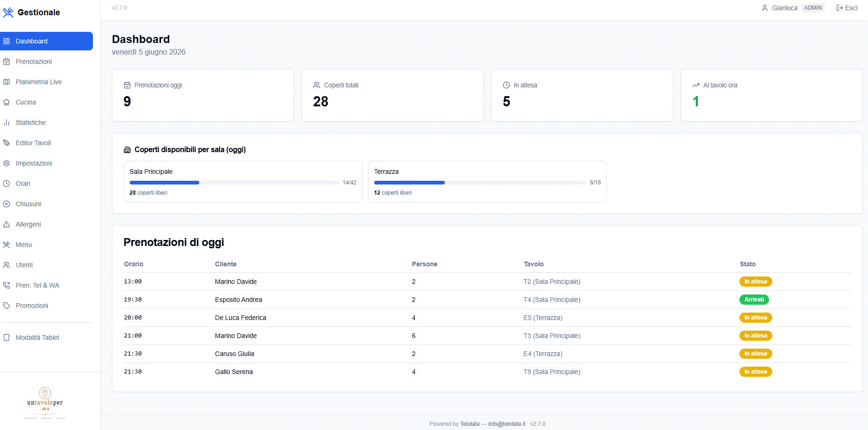Click the Terrazza occupancy progress bar
The height and width of the screenshot is (430, 868).
480,183
